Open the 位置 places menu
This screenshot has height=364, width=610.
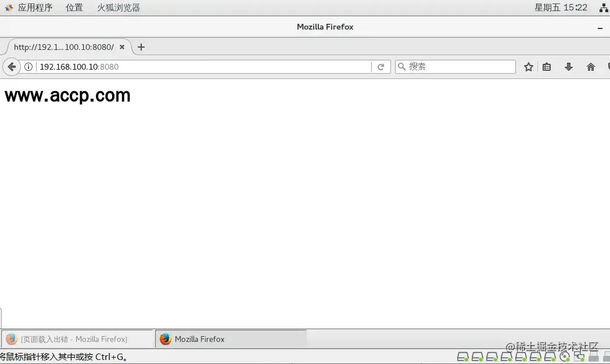(x=74, y=8)
